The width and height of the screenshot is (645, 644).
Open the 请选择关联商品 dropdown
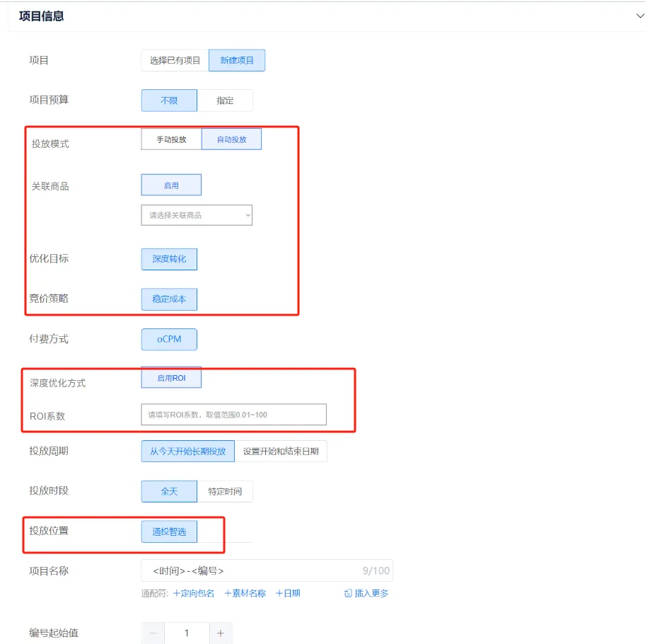point(197,215)
